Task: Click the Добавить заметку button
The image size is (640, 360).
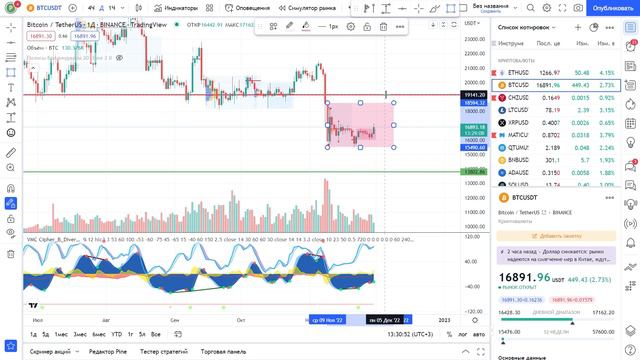Action: [x=556, y=236]
